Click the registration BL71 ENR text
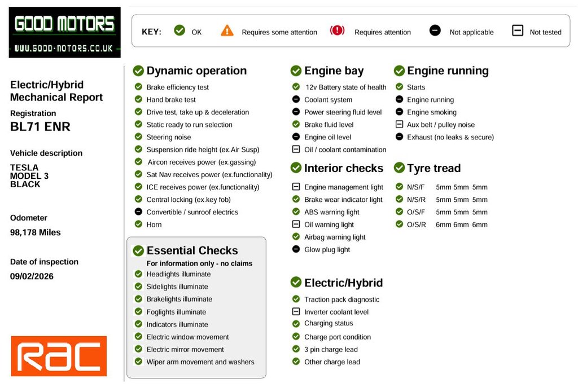This screenshot has height=392, width=578. 40,126
